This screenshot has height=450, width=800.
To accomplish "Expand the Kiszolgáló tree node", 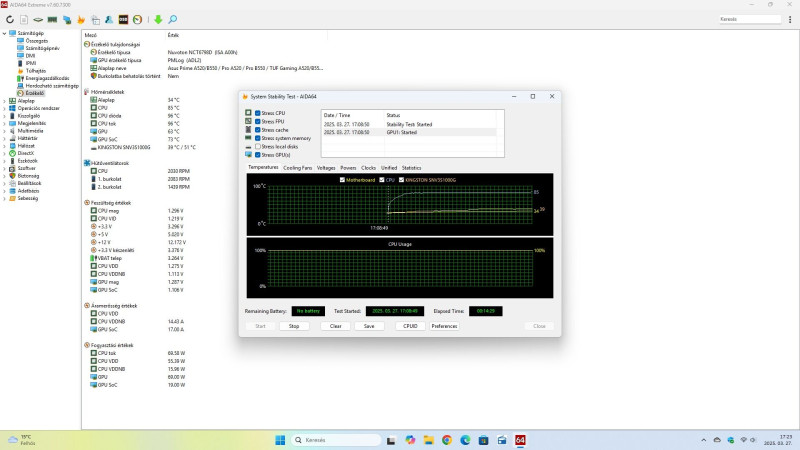I will tap(5, 116).
